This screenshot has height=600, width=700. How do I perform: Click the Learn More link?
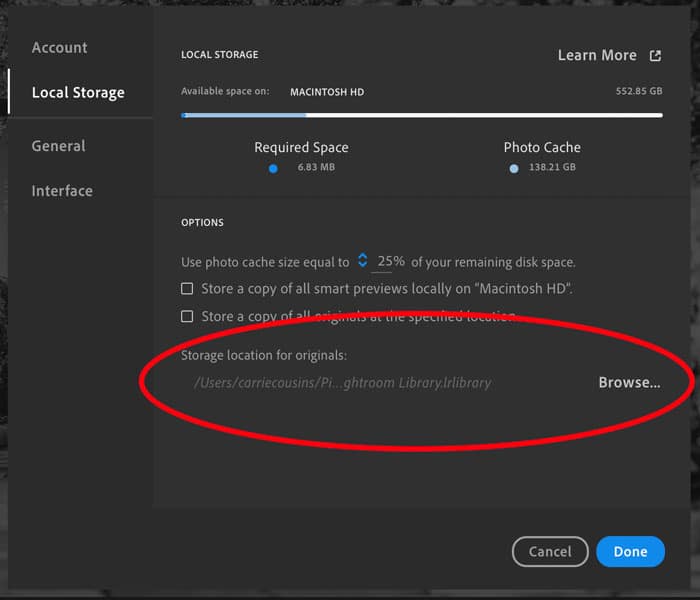click(597, 56)
